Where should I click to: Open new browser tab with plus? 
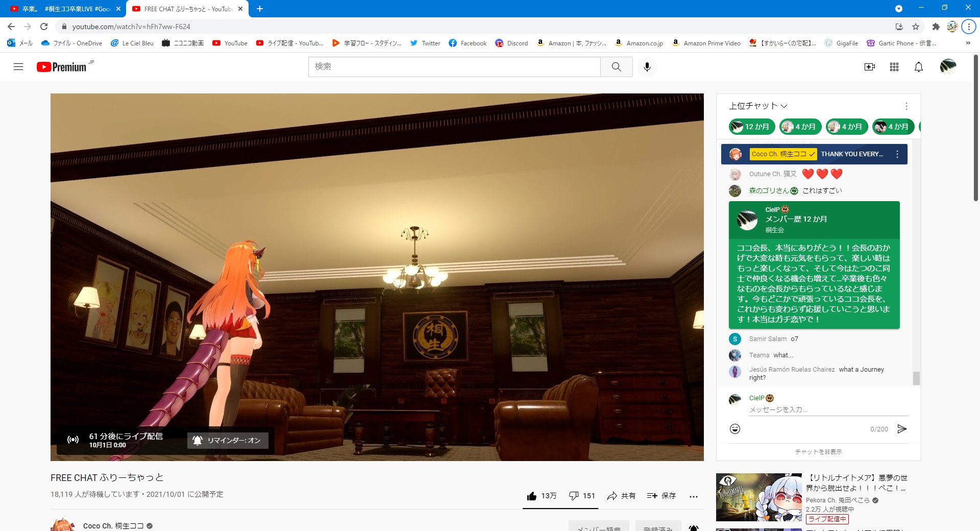[x=260, y=9]
